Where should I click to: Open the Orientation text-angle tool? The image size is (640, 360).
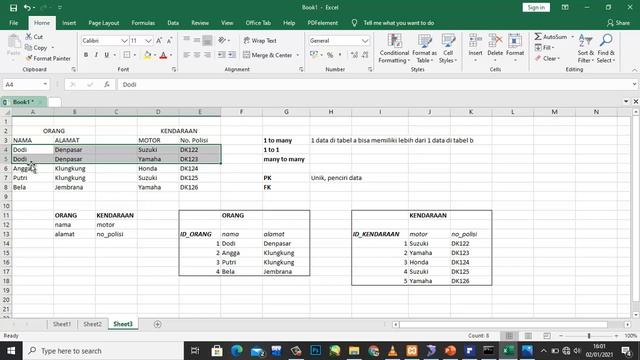(222, 40)
